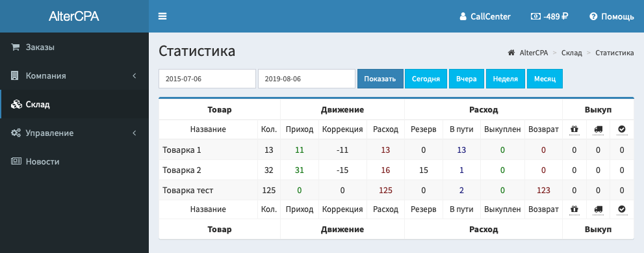Image resolution: width=644 pixels, height=253 pixels.
Task: Open the Компания menu item
Action: 74,75
